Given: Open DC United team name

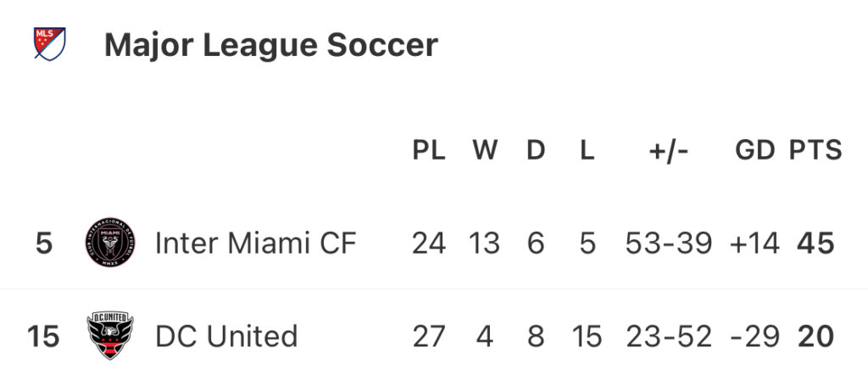Looking at the screenshot, I should point(226,336).
